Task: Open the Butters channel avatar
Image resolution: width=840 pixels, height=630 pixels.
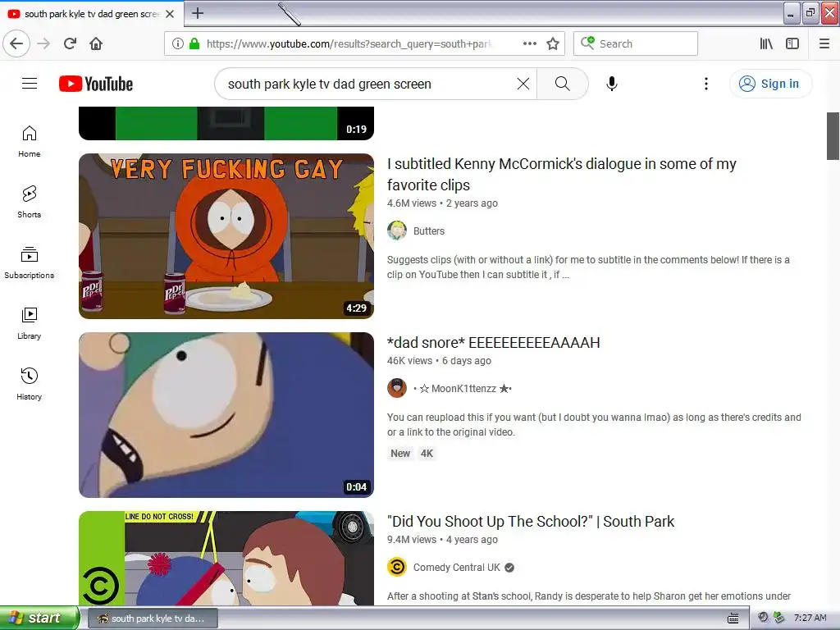Action: click(x=397, y=231)
